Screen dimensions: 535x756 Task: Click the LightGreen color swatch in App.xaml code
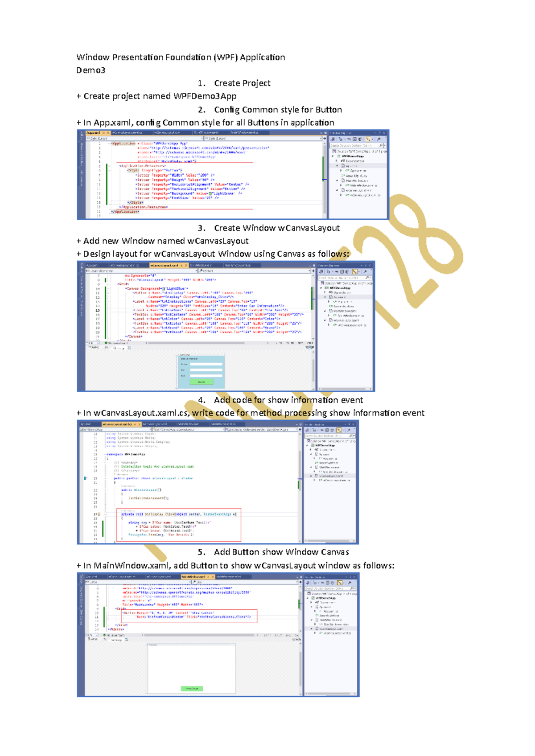[x=210, y=193]
